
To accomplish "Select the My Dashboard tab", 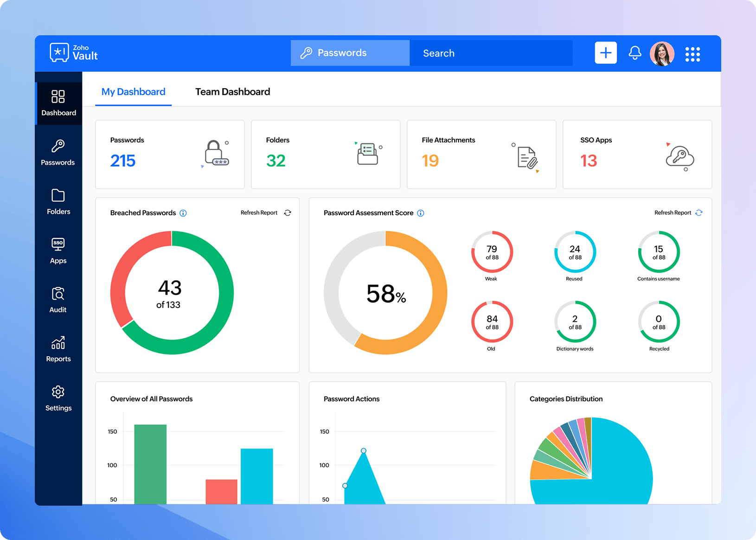I will pyautogui.click(x=133, y=92).
